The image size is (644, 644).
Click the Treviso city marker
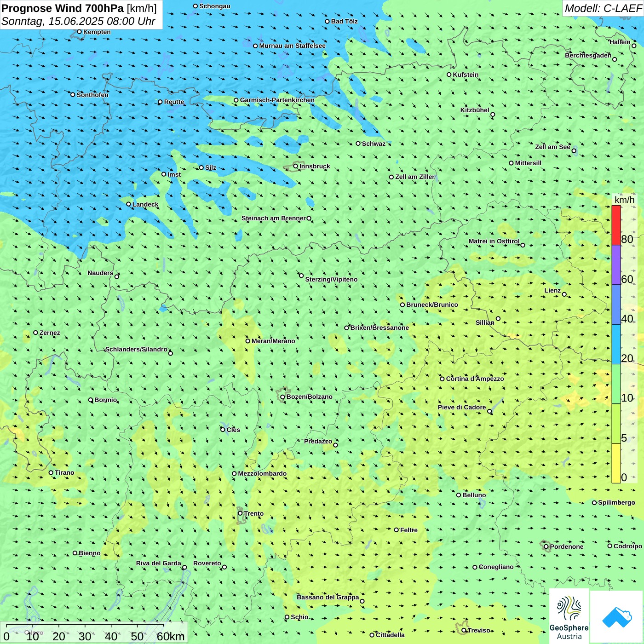point(464,630)
